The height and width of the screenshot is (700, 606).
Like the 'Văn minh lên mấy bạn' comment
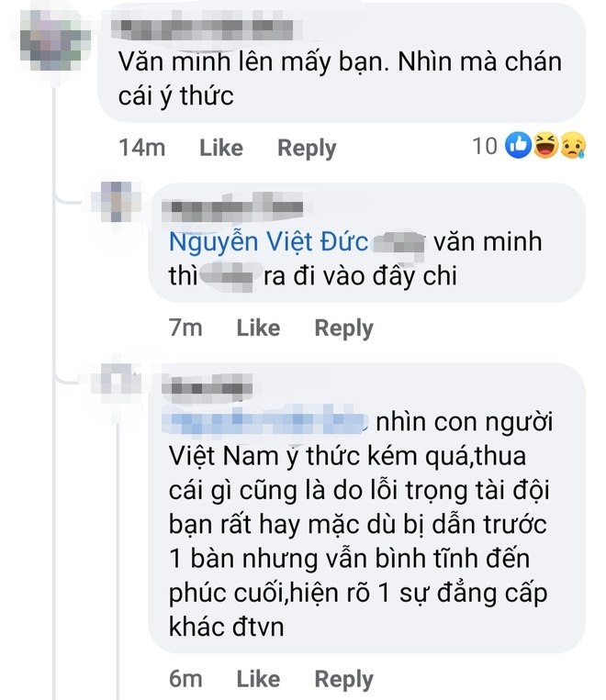coord(221,148)
